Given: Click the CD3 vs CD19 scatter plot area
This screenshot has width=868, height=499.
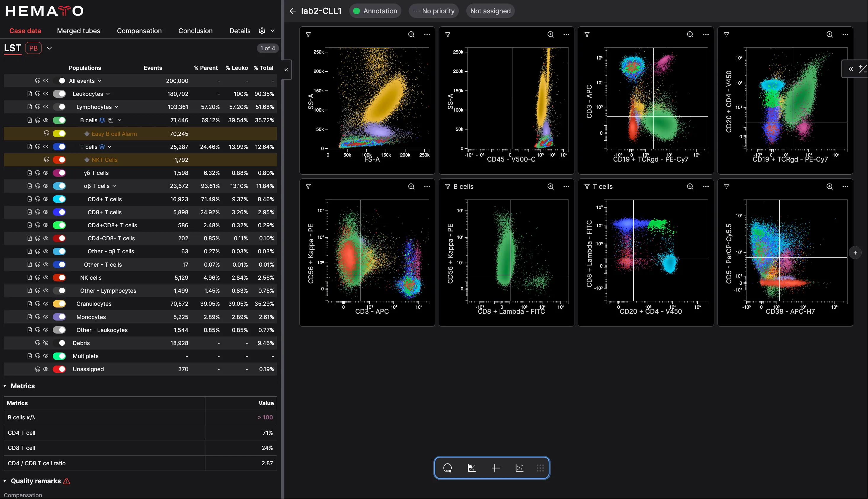Looking at the screenshot, I should click(657, 98).
